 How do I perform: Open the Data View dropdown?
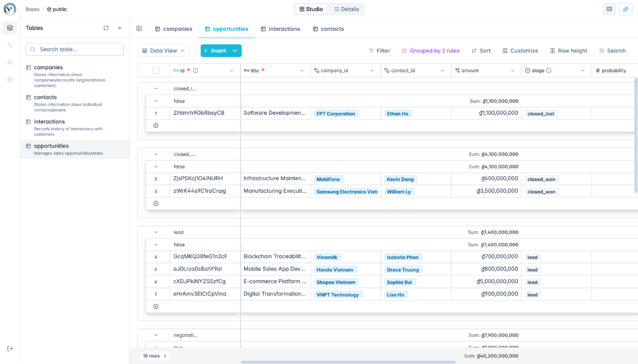[x=163, y=51]
